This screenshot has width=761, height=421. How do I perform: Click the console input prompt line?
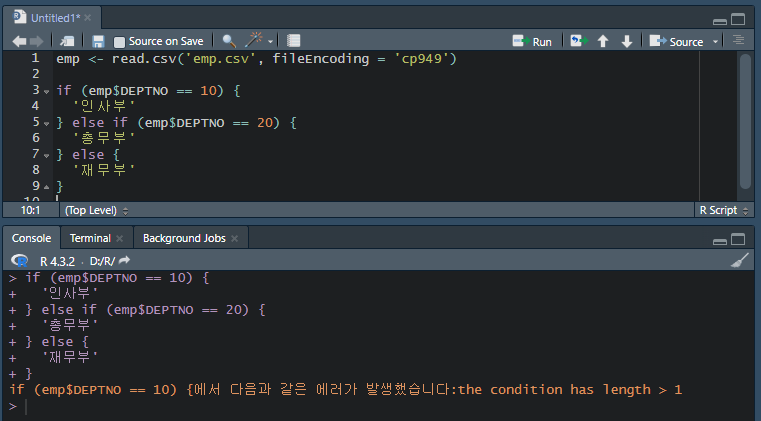(x=380, y=406)
